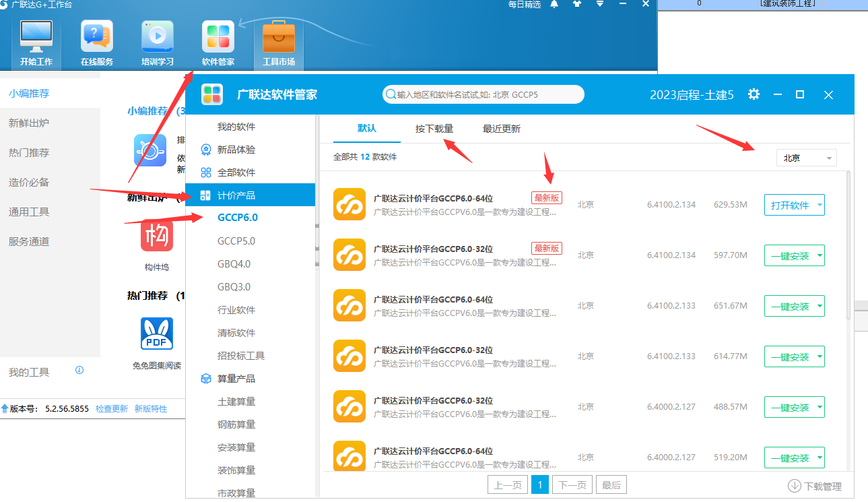Open 培训学习 video icon
The image size is (868, 502).
pyautogui.click(x=158, y=36)
